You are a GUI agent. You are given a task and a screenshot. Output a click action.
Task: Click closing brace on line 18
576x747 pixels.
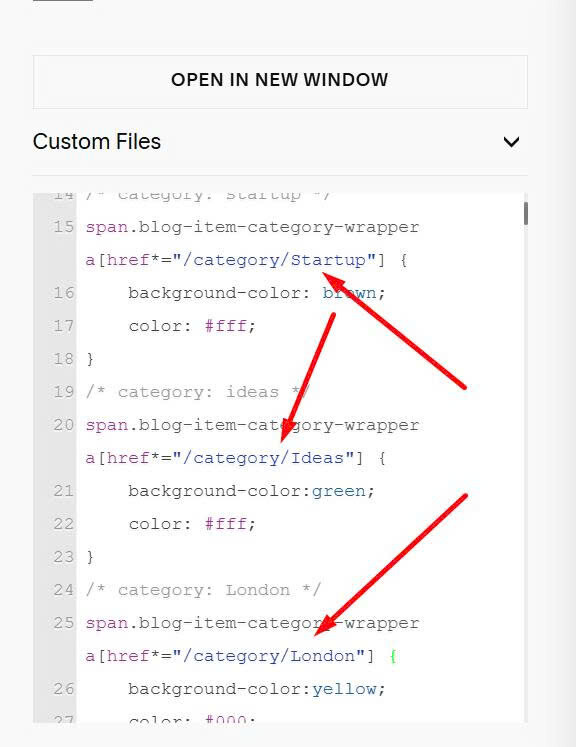[90, 359]
